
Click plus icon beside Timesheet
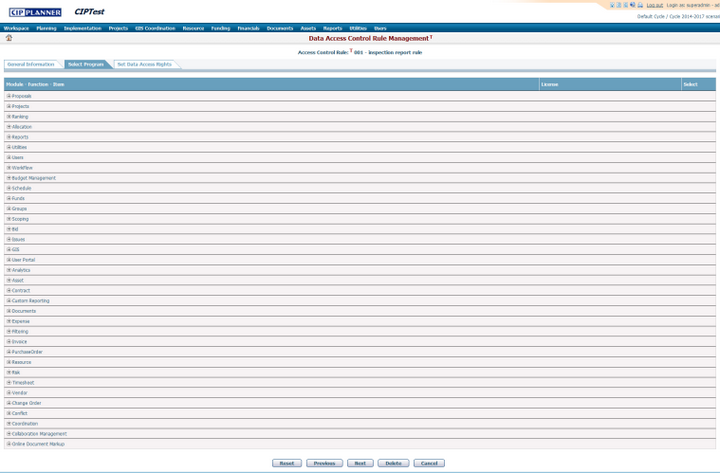pos(9,383)
